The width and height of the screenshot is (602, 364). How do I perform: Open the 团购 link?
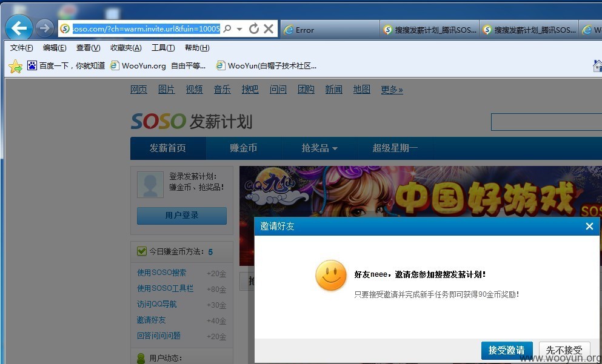pyautogui.click(x=306, y=90)
